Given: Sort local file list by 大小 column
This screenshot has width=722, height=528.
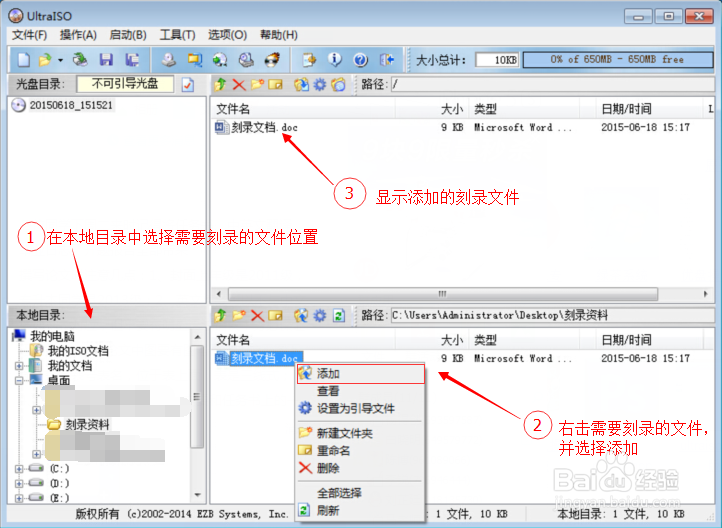Looking at the screenshot, I should (432, 340).
